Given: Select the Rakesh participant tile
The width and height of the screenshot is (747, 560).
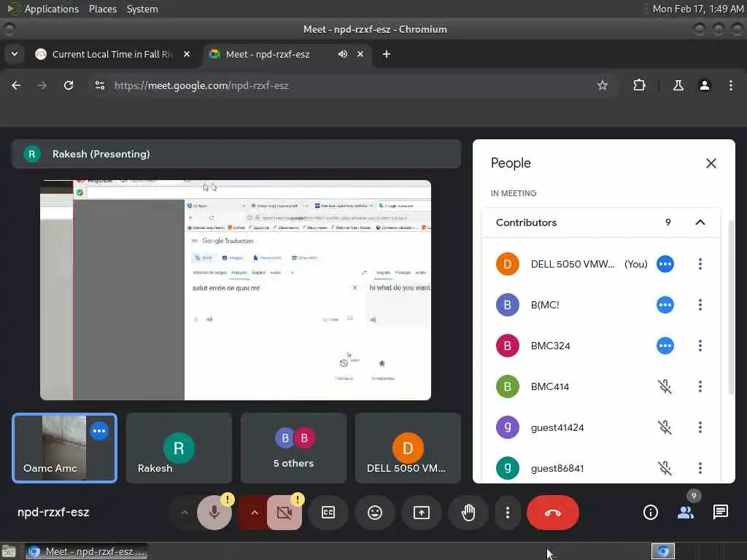Looking at the screenshot, I should coord(179,448).
